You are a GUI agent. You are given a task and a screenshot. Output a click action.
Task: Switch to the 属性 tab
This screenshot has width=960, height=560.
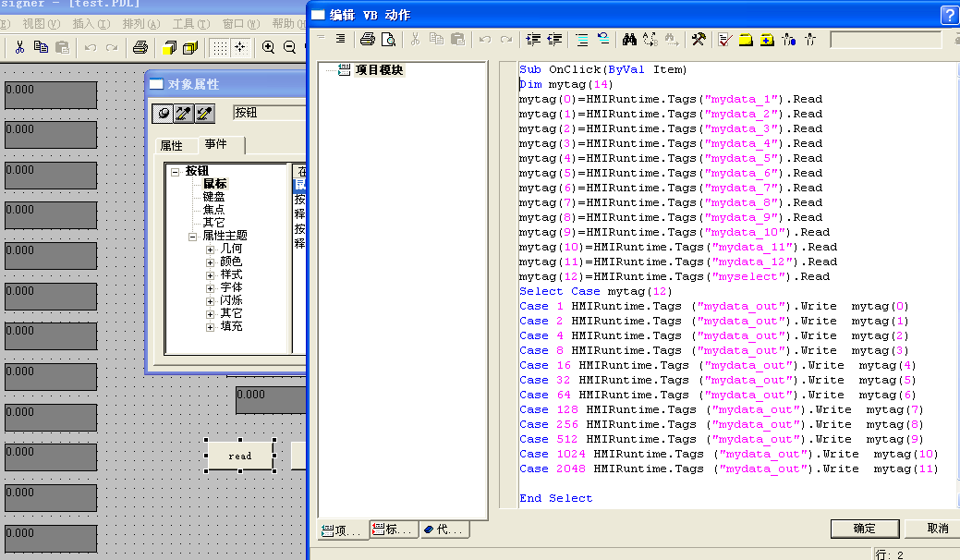tap(172, 146)
